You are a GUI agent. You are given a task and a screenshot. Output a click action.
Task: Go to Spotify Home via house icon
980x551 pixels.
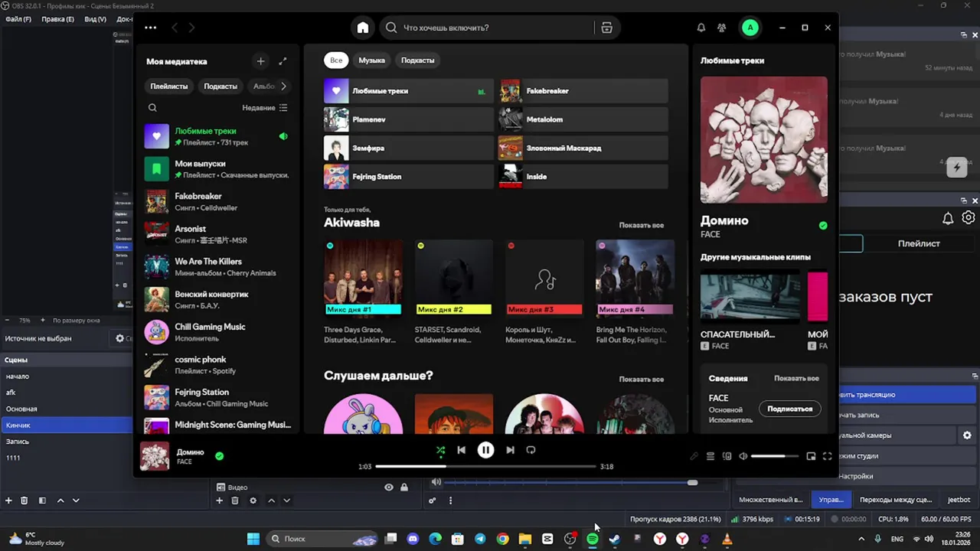[x=363, y=28]
